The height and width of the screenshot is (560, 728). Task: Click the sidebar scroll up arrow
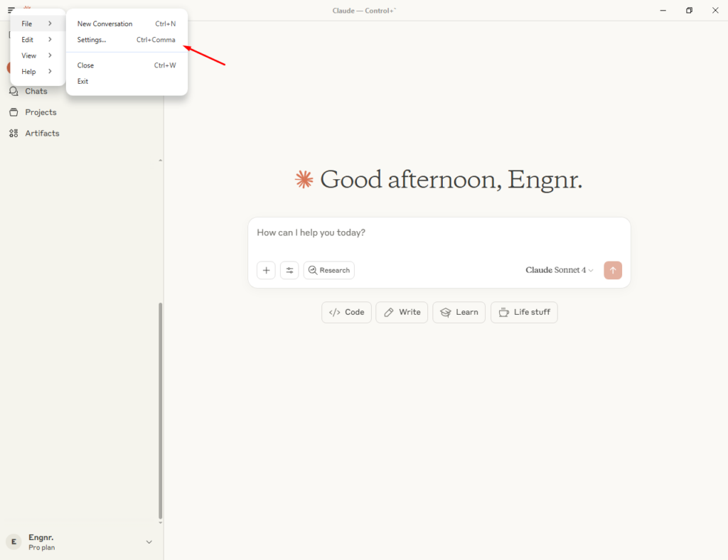coord(160,161)
